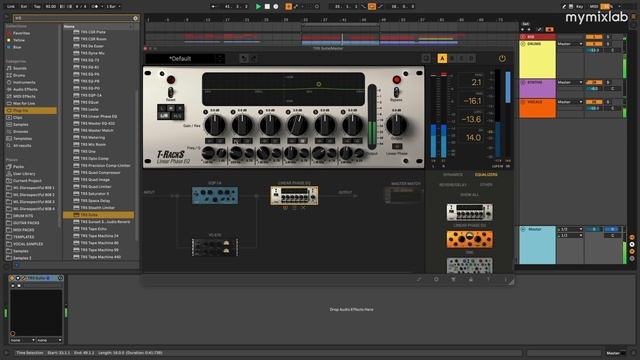This screenshot has height=360, width=640.
Task: Adjust the band 1 Gain knob
Action: click(214, 125)
